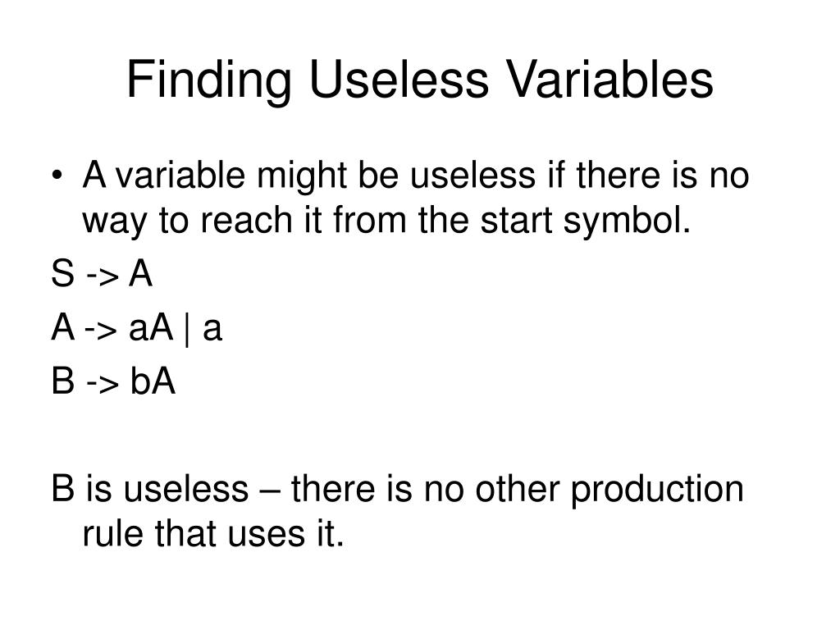Click the text 'B is useless'
840x630 pixels.
coord(150,489)
